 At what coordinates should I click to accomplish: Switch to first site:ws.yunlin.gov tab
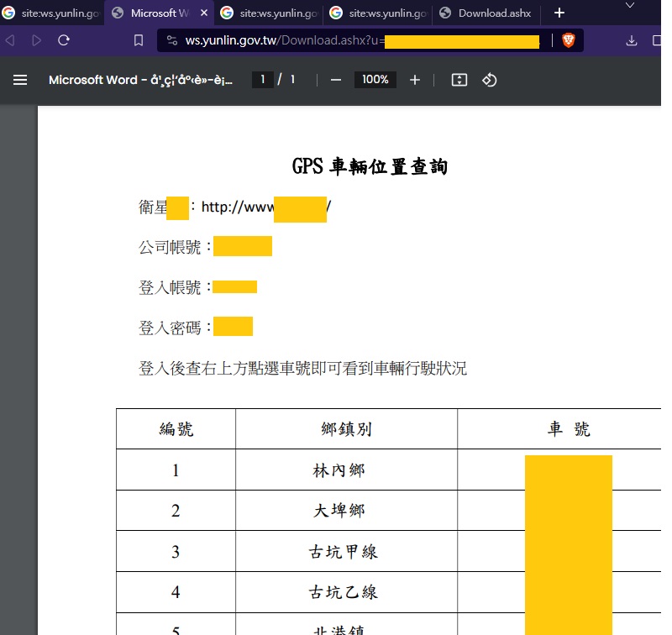(x=51, y=13)
